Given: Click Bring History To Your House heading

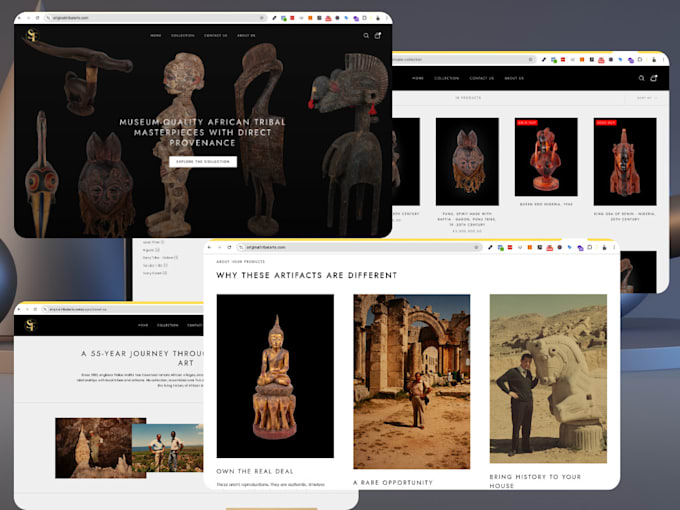Looking at the screenshot, I should [x=535, y=481].
